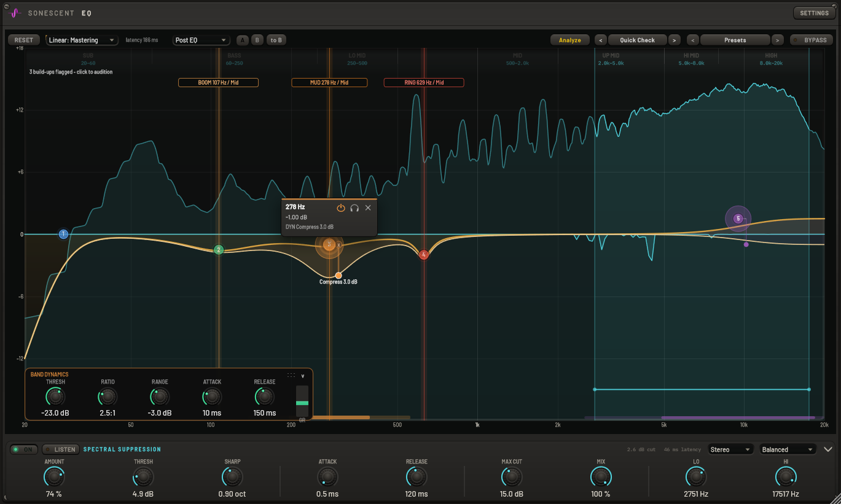Collapse the Band Dynamics panel
The image size is (841, 504).
pos(303,376)
